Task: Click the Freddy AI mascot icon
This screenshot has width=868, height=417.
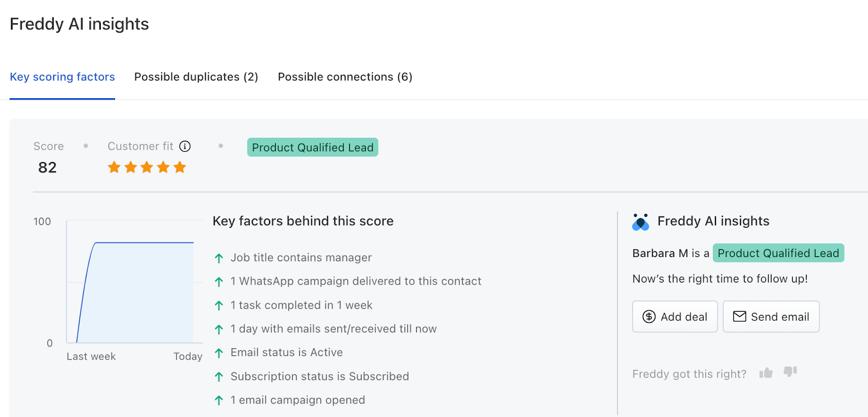Action: click(641, 222)
